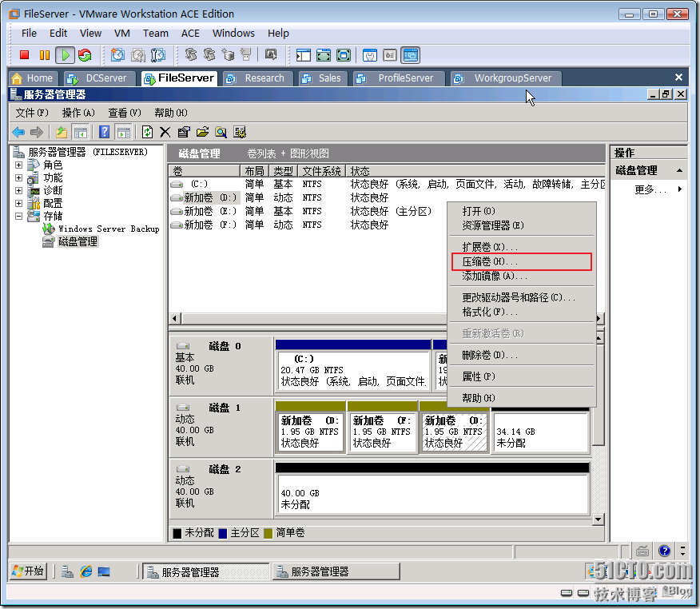Click the blue Back arrow in Server Manager
The image size is (700, 609).
click(x=18, y=132)
